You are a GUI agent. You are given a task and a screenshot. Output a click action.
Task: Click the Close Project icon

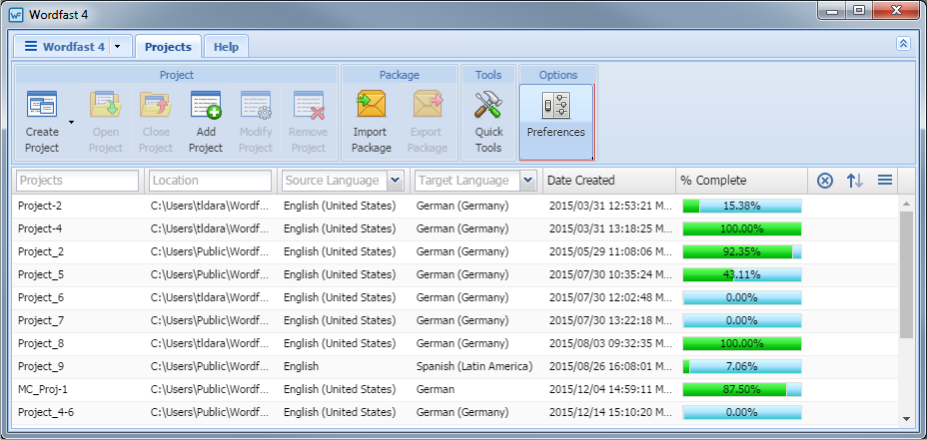[155, 105]
